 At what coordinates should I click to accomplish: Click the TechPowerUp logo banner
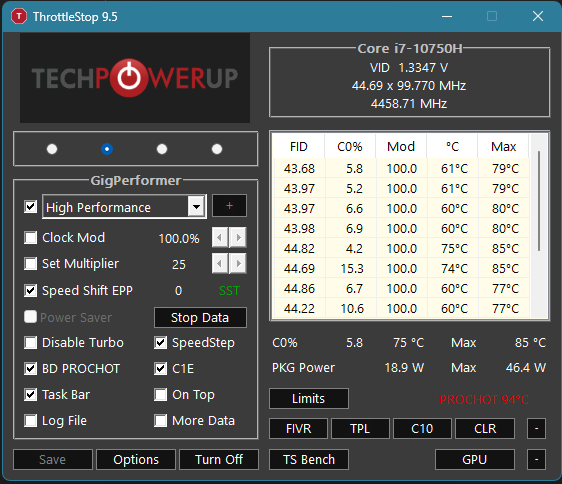pyautogui.click(x=135, y=78)
